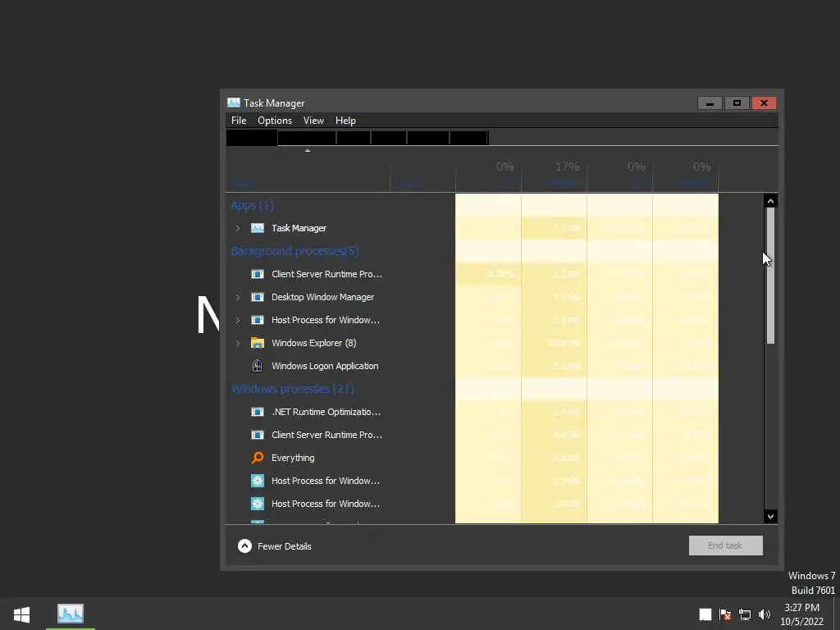Click the .NET Runtime Optimization process icon
Image resolution: width=840 pixels, height=630 pixels.
258,412
